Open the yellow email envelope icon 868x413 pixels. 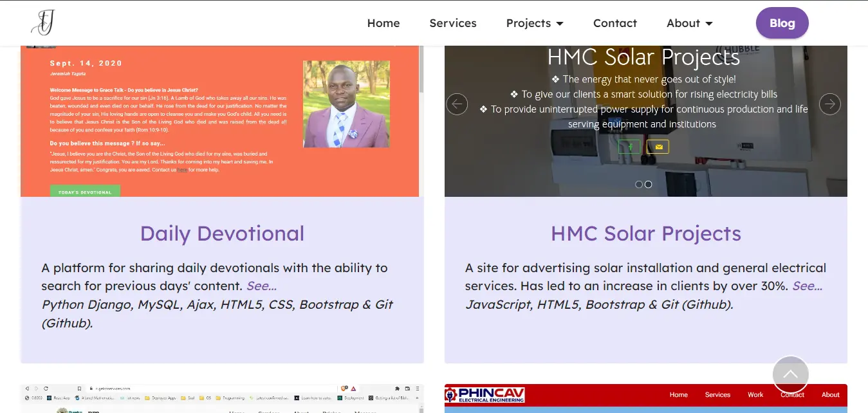[x=658, y=146]
